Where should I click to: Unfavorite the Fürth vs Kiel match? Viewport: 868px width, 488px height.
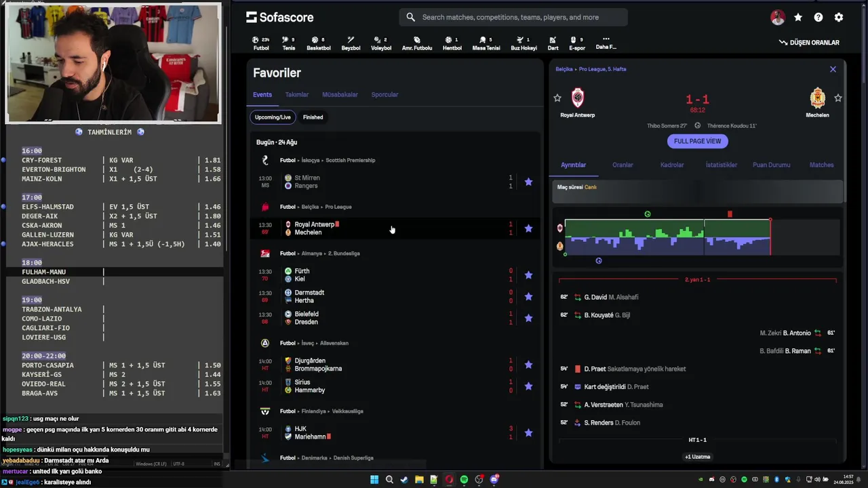(x=528, y=275)
